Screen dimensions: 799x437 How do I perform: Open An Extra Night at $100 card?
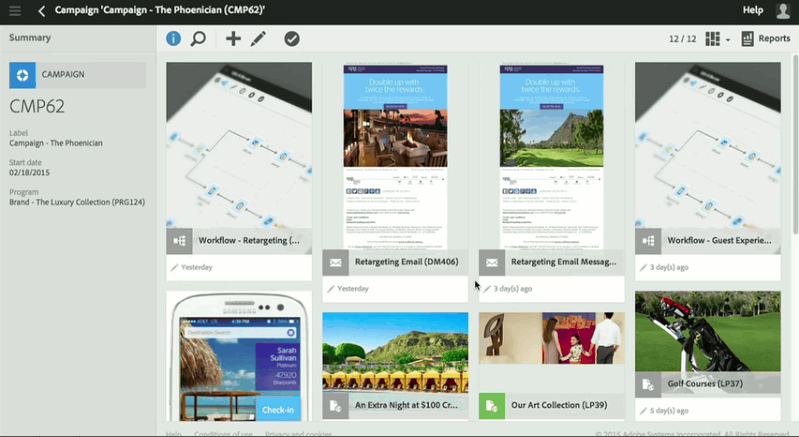[395, 360]
